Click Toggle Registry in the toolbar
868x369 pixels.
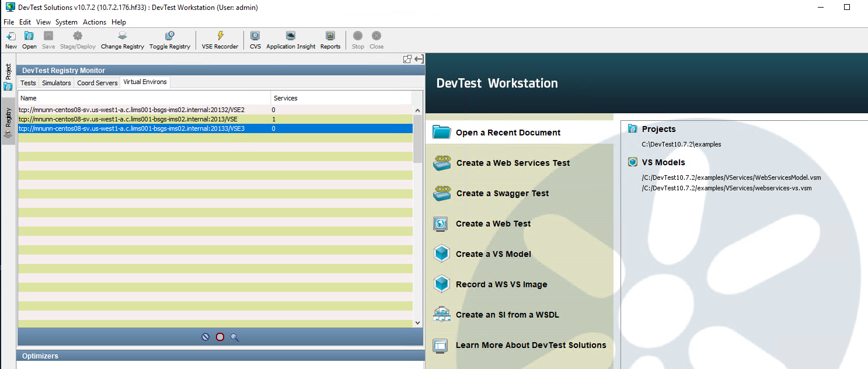pyautogui.click(x=169, y=40)
